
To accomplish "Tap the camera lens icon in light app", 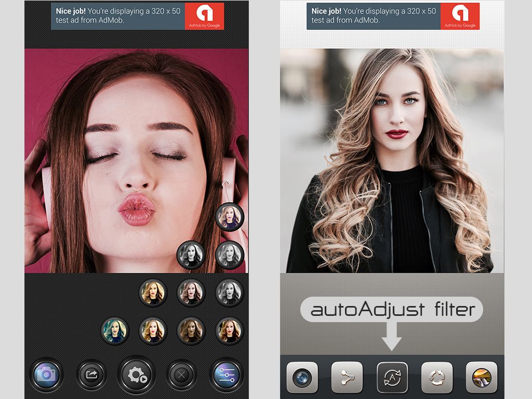I will (x=302, y=377).
